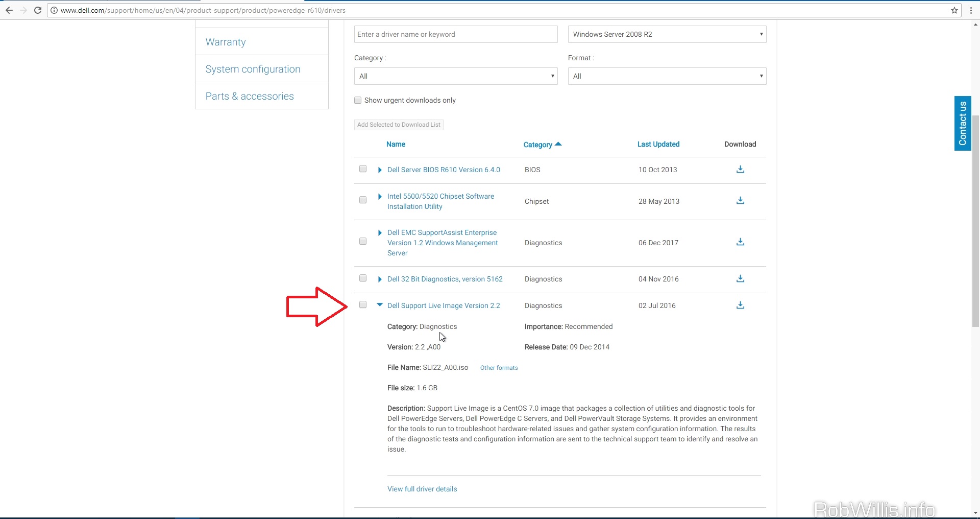Collapse Dell Support Live Image details
The height and width of the screenshot is (519, 980).
380,305
